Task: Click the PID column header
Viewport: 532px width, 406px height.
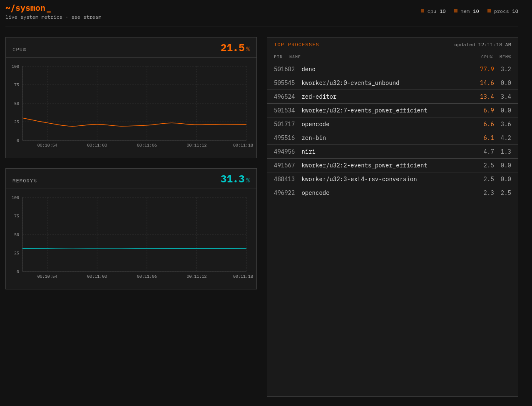Action: 278,57
